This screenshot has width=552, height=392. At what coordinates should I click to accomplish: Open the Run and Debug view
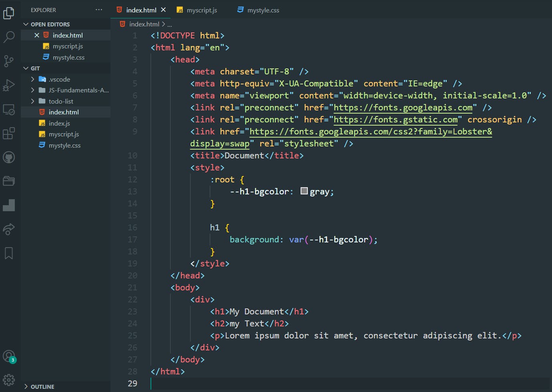pyautogui.click(x=8, y=85)
